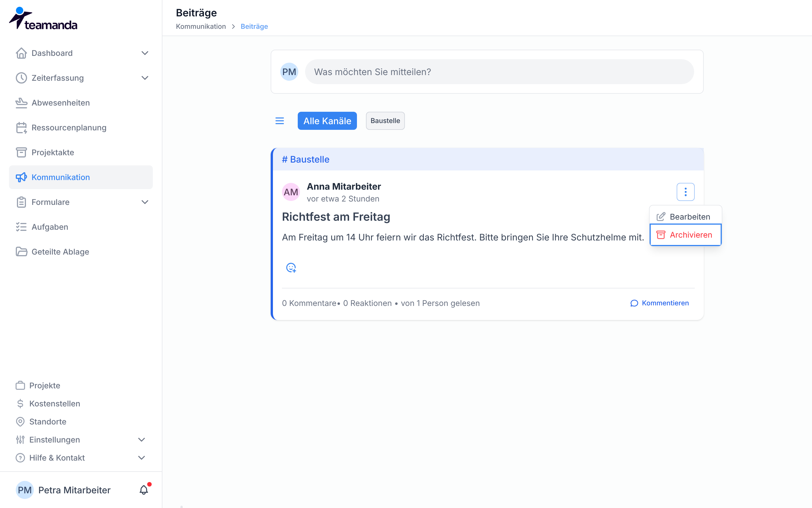Click the Standorte location pin icon

(x=20, y=422)
